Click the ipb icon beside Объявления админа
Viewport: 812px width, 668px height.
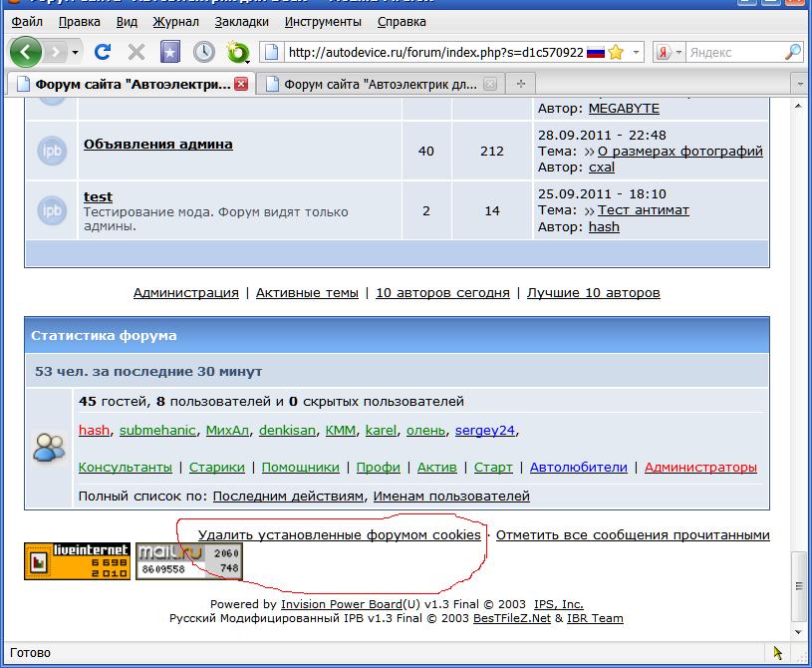pos(52,151)
